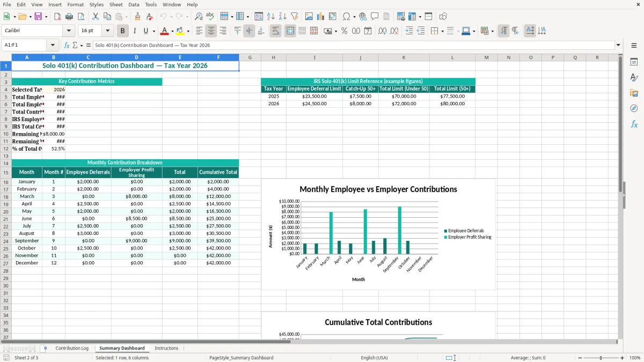Open the font size dropdown
This screenshot has height=362, width=644.
coord(107,31)
